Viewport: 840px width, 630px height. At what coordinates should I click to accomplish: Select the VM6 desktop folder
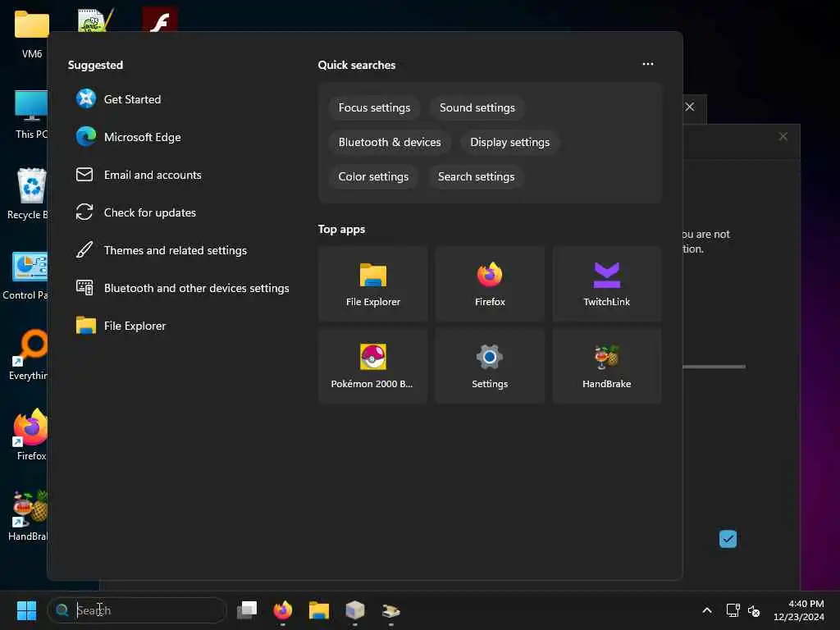point(32,34)
